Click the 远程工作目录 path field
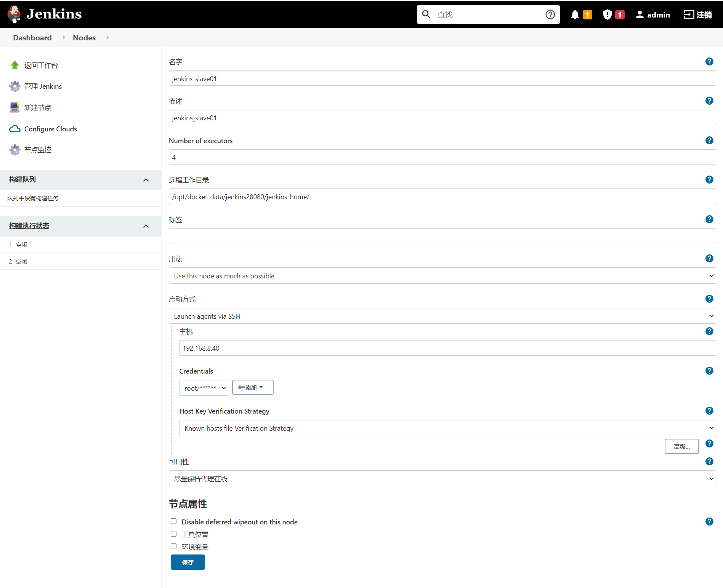The width and height of the screenshot is (723, 588). point(442,197)
